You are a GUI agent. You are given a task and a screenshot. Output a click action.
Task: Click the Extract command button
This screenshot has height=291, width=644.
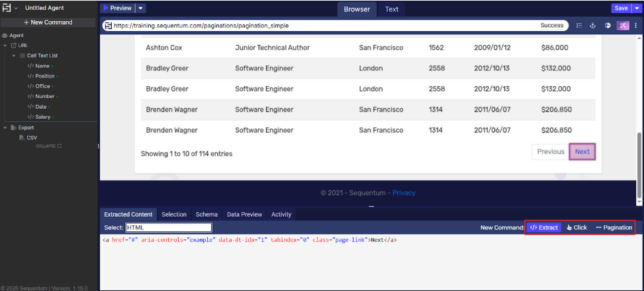[x=543, y=227]
